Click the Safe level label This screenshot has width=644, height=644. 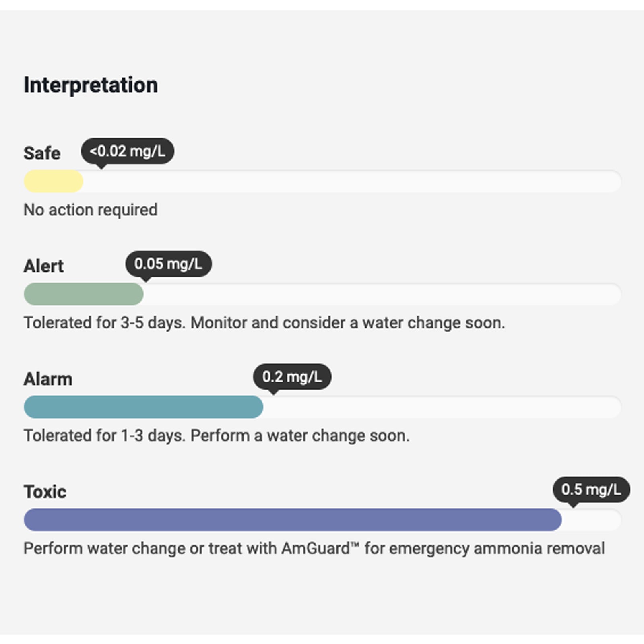[42, 153]
